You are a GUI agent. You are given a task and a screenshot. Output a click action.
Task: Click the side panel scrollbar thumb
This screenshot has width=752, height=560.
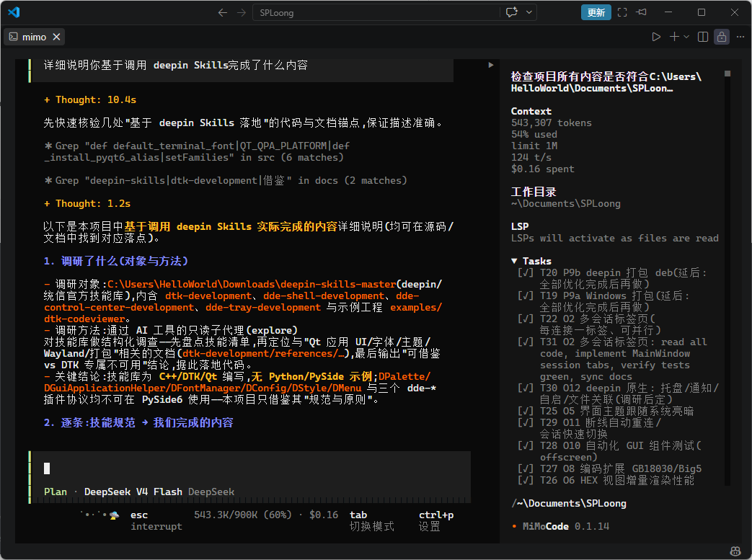coord(727,74)
